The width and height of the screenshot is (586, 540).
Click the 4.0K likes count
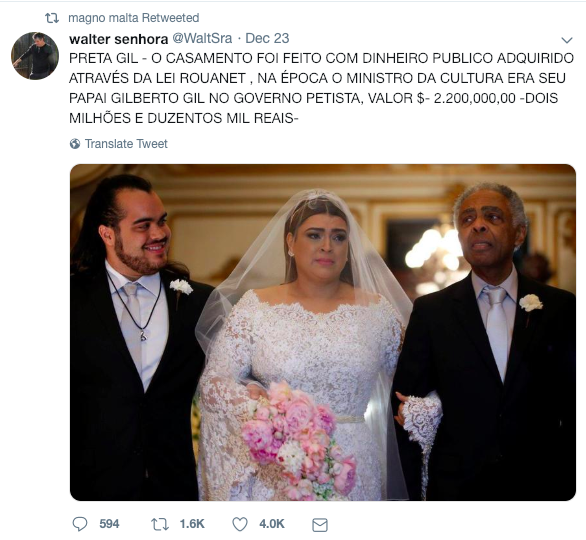[272, 524]
